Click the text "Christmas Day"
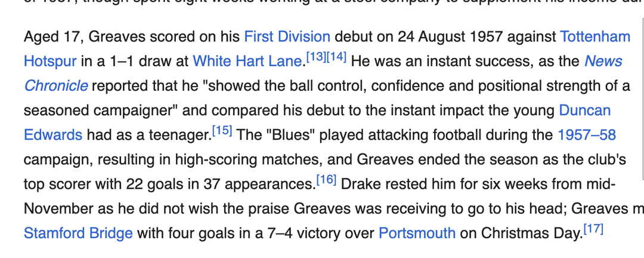Viewport: 644px width, 258px height. point(531,232)
